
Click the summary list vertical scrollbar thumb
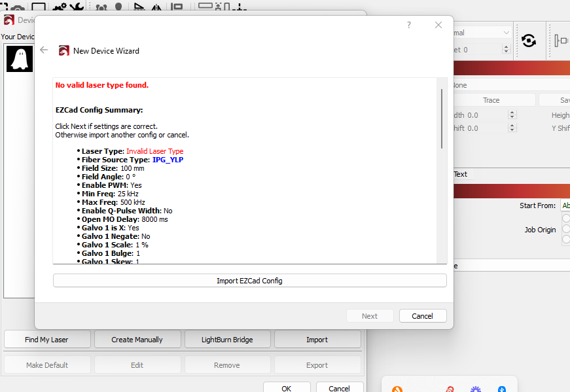pos(442,118)
